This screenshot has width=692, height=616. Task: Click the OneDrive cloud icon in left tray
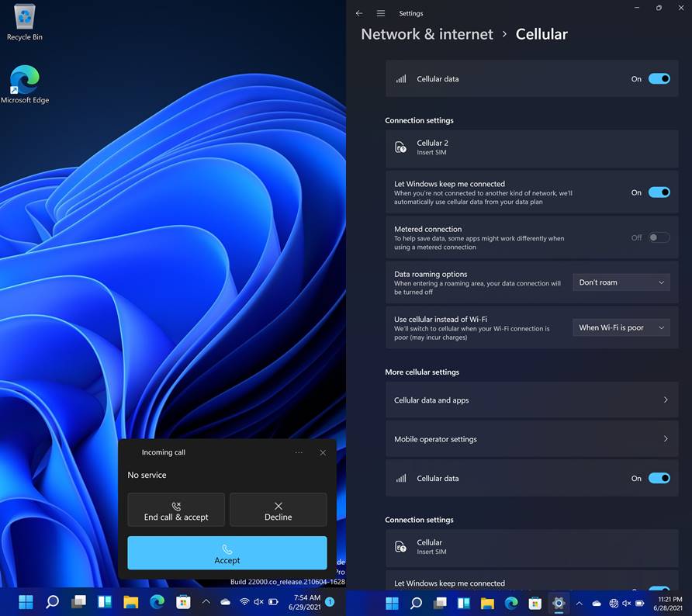click(225, 602)
